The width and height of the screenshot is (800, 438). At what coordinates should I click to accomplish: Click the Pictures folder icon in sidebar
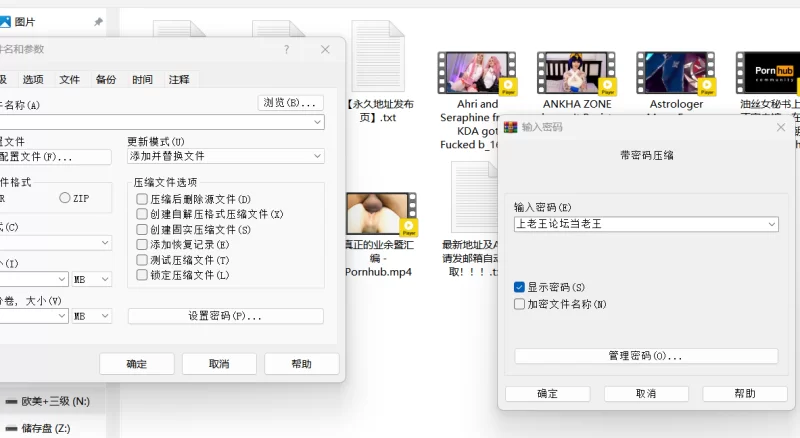5,21
